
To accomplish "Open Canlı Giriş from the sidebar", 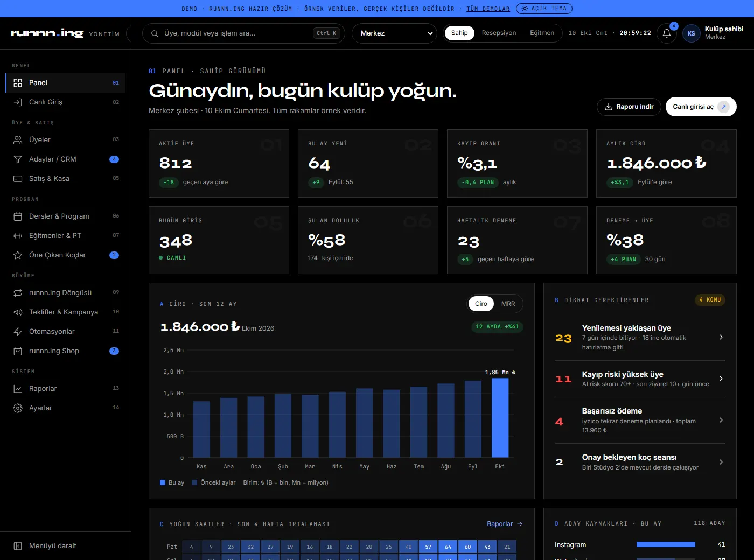I will pyautogui.click(x=65, y=102).
